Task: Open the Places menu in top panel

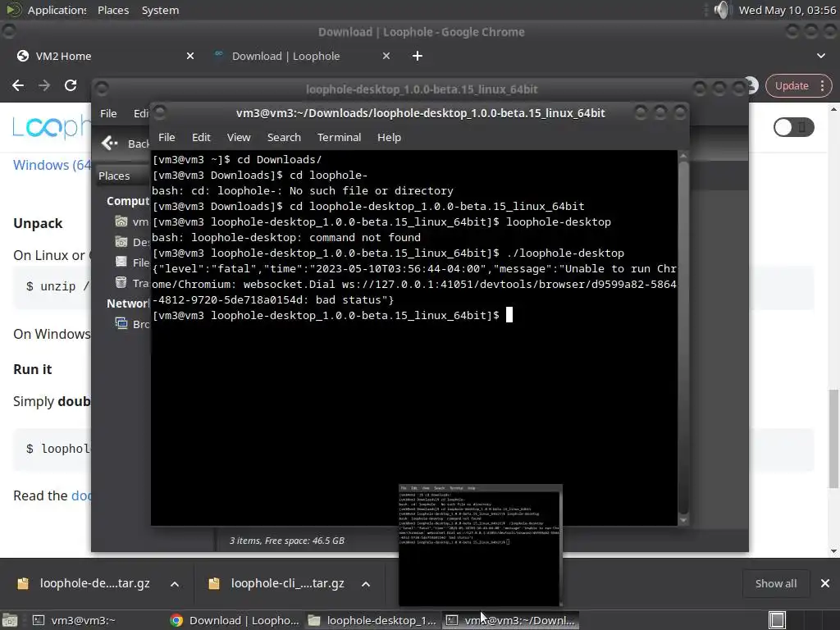Action: point(113,10)
